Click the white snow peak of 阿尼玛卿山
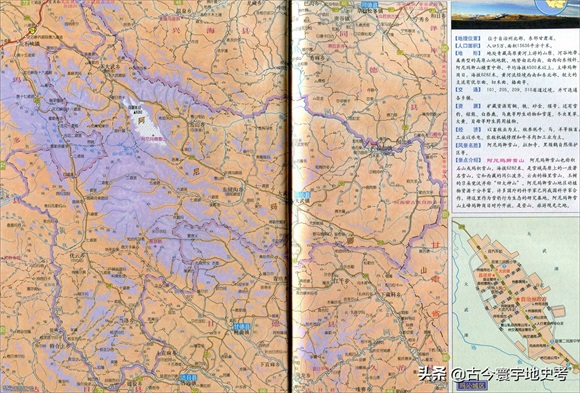 tap(145, 120)
